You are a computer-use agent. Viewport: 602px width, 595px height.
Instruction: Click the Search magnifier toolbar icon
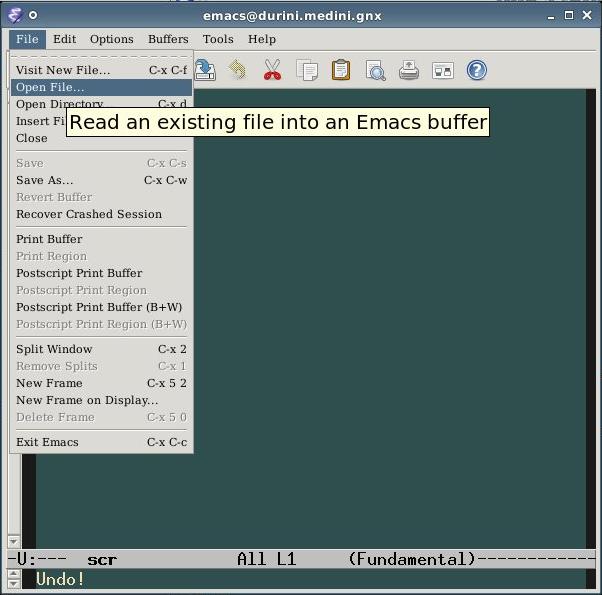click(x=375, y=70)
